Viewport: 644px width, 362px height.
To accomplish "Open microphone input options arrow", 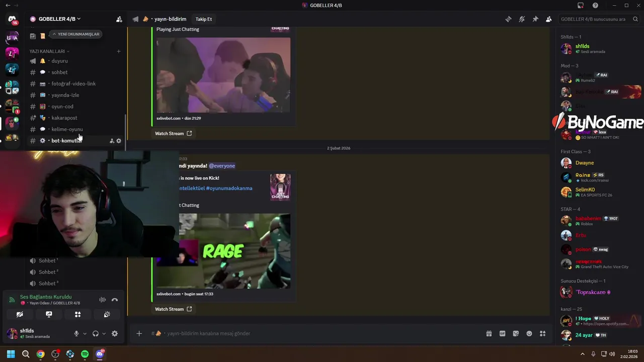I will coord(85,333).
